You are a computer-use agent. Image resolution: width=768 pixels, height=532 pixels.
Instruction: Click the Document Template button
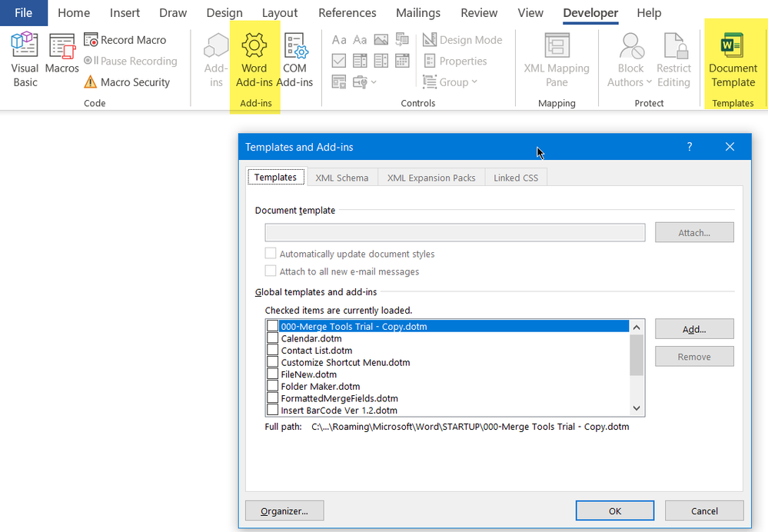tap(733, 59)
